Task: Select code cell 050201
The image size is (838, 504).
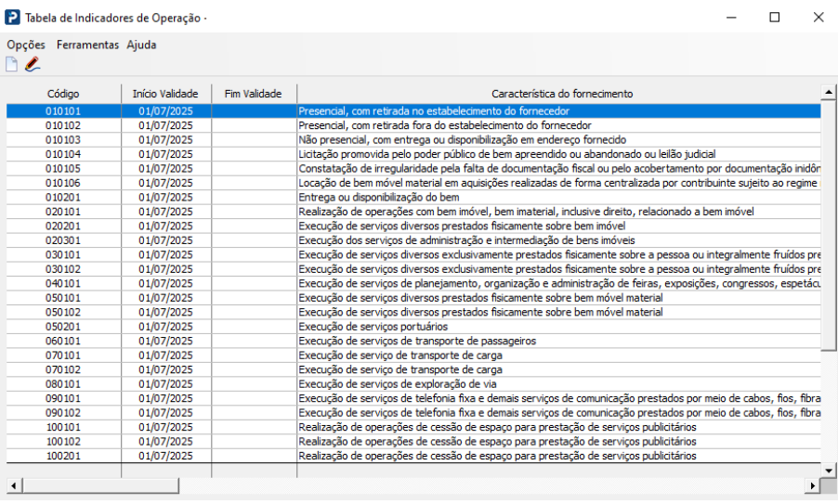Action: click(x=63, y=328)
